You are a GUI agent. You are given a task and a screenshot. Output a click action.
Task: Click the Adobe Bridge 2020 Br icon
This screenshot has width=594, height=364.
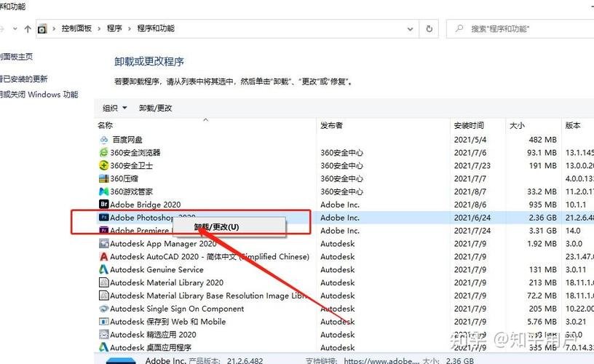coord(103,205)
